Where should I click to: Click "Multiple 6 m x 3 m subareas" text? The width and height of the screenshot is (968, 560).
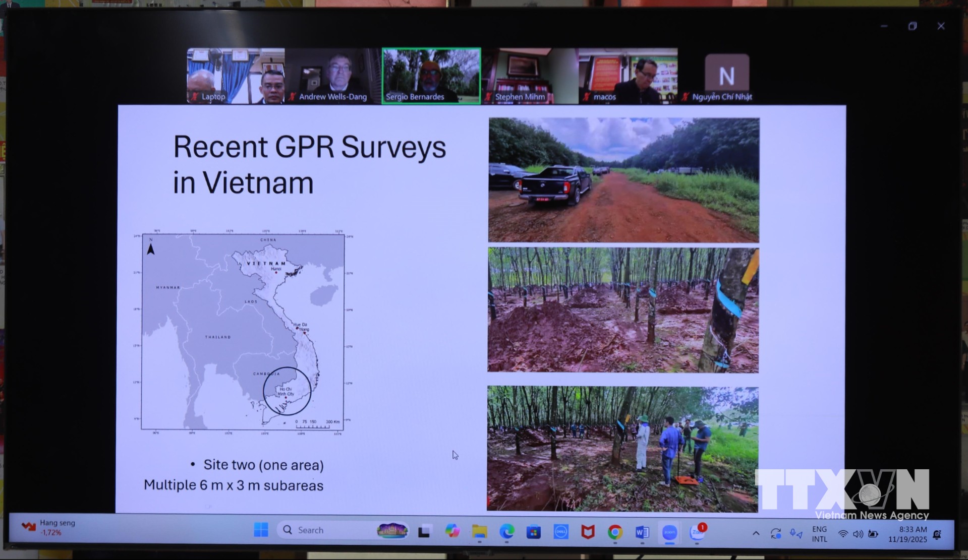coord(234,485)
